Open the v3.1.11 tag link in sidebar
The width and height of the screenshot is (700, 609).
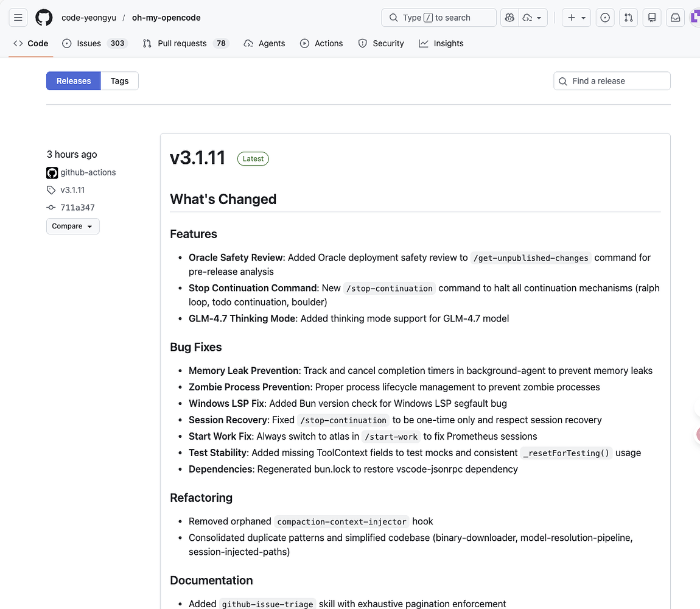[72, 190]
